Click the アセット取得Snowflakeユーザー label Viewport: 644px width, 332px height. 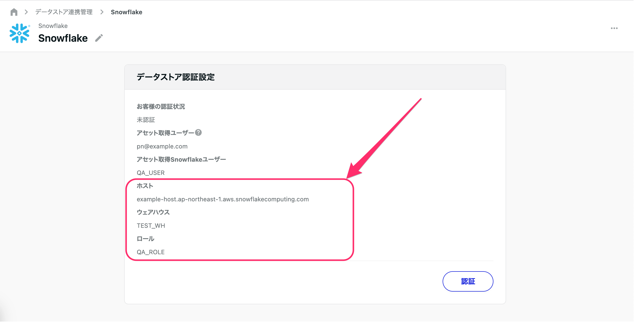pyautogui.click(x=181, y=159)
